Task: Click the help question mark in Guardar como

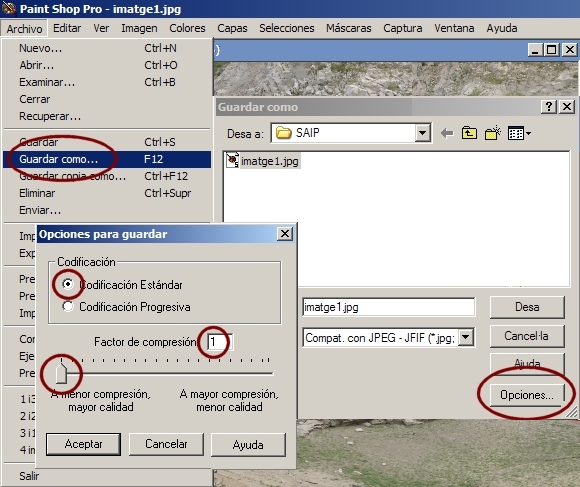Action: (x=549, y=107)
